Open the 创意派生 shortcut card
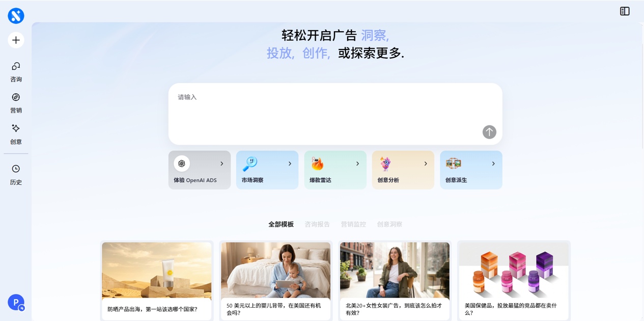This screenshot has height=321, width=644. pos(471,170)
